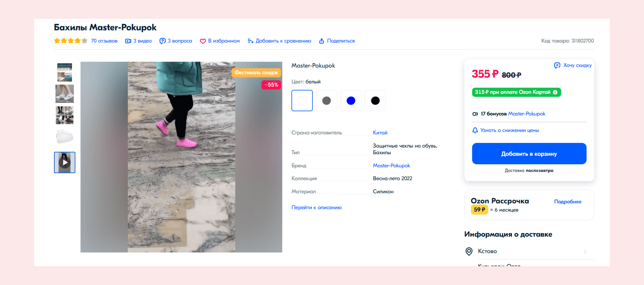Screen dimensions: 644x285
Task: Click the 59 ₽ installment badge
Action: point(480,210)
